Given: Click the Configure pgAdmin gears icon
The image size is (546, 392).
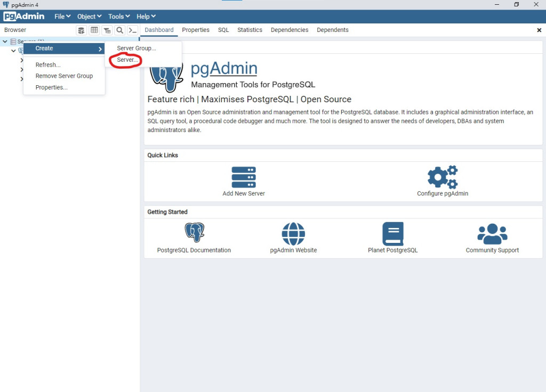Looking at the screenshot, I should [443, 177].
